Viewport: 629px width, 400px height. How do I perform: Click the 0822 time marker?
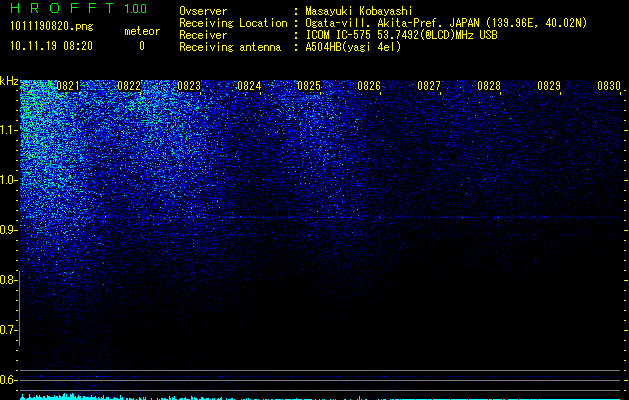click(129, 86)
